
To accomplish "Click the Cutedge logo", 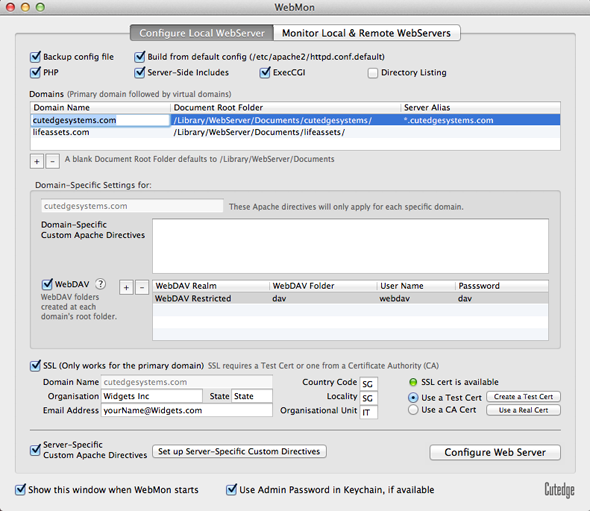I will click(x=559, y=490).
